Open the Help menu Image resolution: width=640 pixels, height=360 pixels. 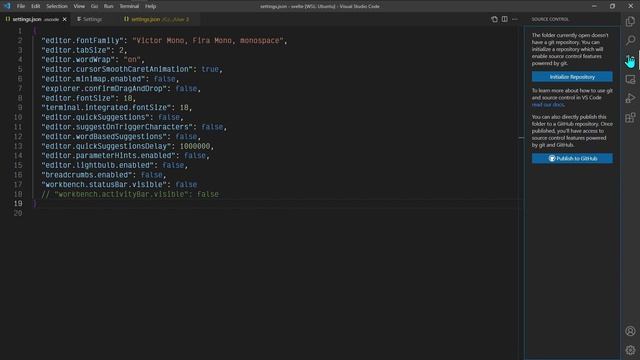pos(151,6)
